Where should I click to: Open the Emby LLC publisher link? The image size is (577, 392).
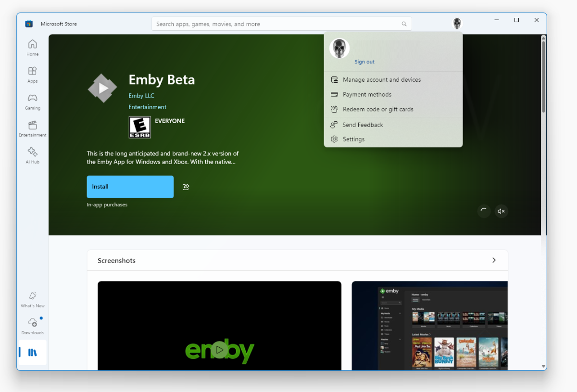coord(141,96)
